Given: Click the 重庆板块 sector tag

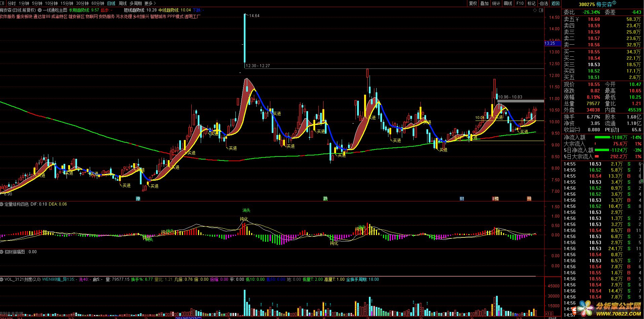Looking at the screenshot, I should [x=24, y=16].
